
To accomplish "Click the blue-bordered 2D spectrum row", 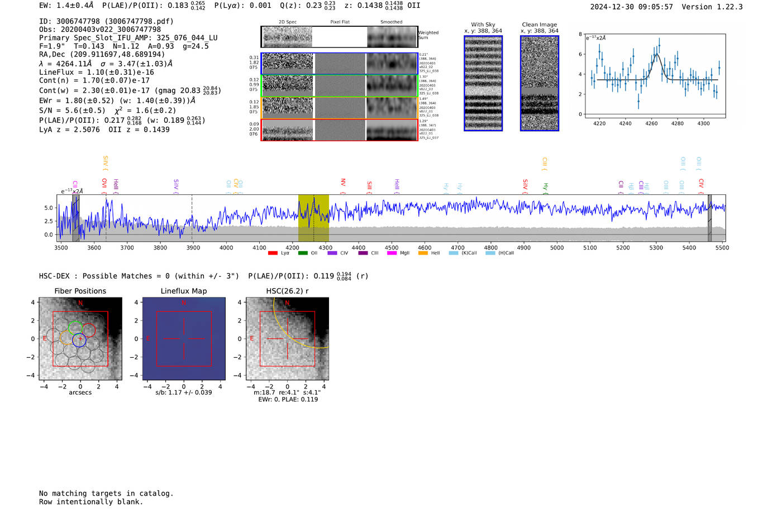I will tap(340, 64).
